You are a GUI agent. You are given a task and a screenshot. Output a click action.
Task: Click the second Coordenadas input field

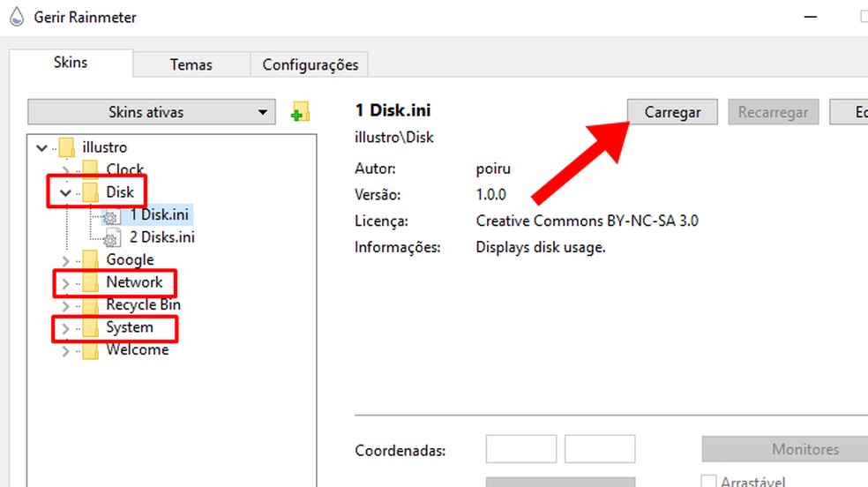600,449
